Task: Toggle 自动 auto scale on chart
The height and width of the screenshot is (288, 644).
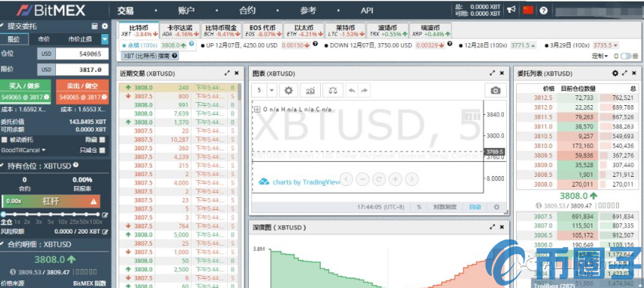Action: (474, 207)
